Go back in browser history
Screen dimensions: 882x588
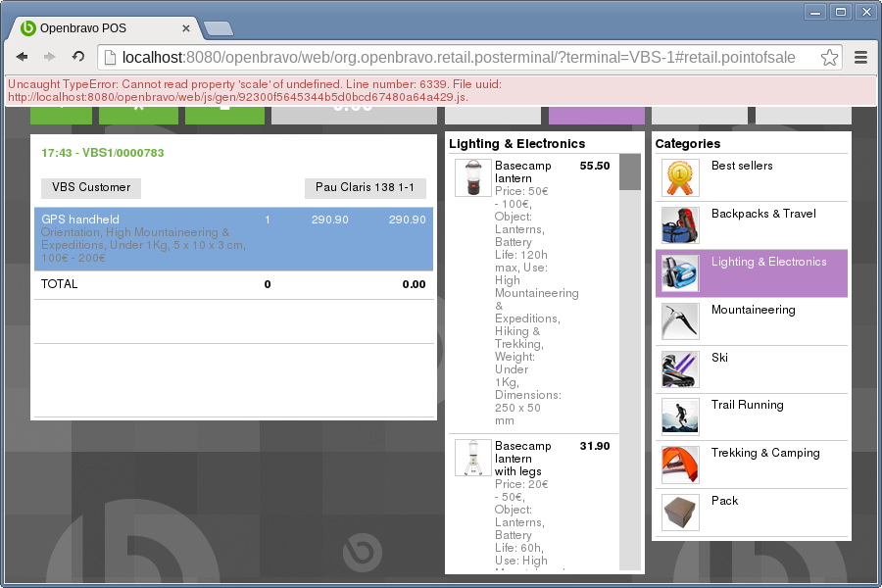click(x=23, y=56)
